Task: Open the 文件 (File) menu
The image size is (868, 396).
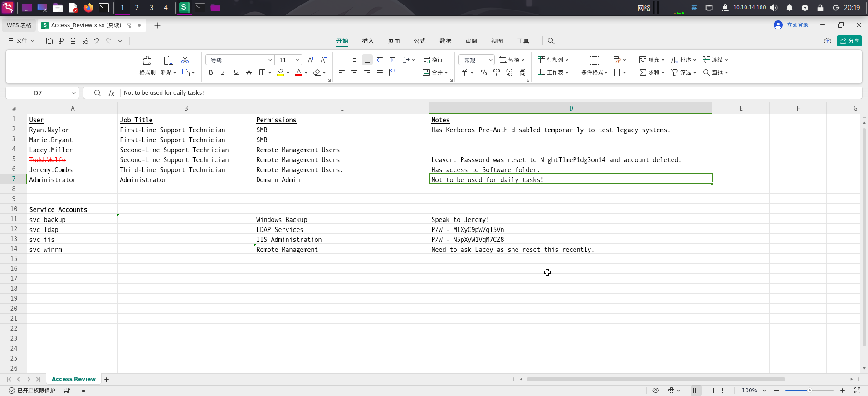Action: (21, 41)
